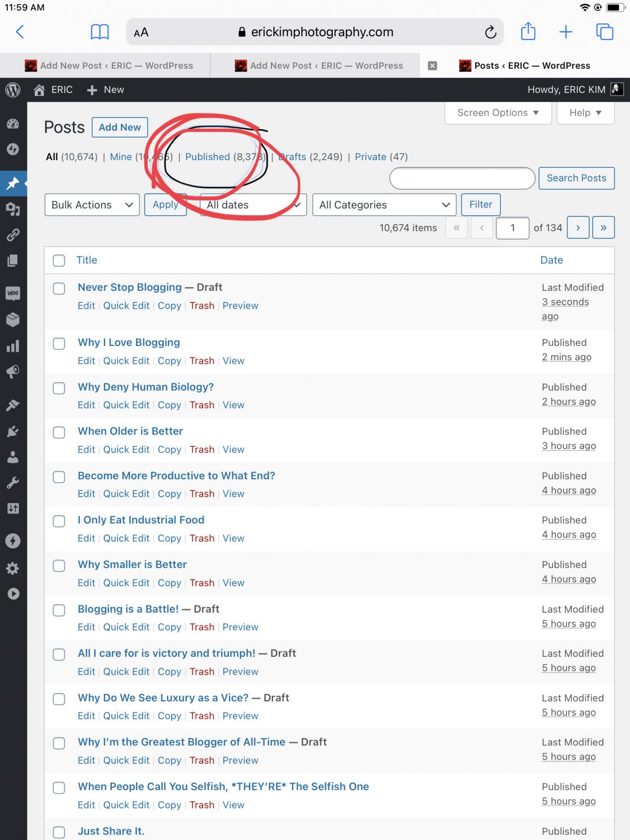The height and width of the screenshot is (840, 630).
Task: Check the Never Stop Blogging post
Action: [59, 288]
